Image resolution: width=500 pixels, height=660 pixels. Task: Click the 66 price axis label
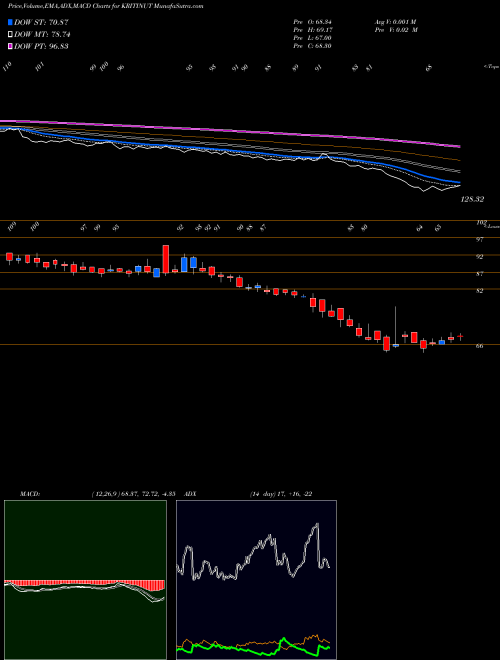479,346
